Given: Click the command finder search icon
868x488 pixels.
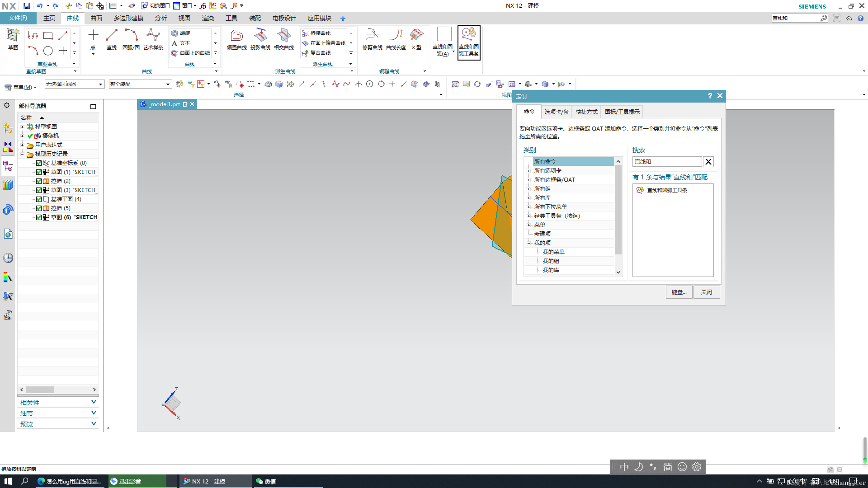Looking at the screenshot, I should 824,18.
